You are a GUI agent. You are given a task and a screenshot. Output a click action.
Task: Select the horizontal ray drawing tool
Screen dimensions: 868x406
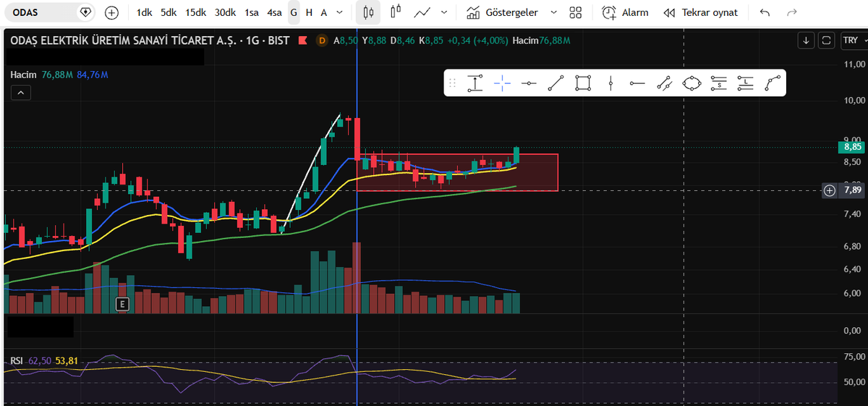tap(637, 83)
